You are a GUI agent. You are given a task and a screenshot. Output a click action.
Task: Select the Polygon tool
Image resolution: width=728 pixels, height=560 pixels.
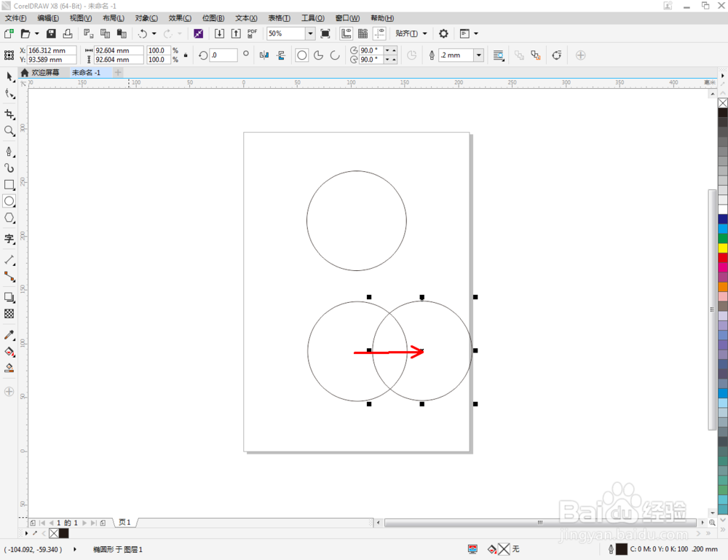click(9, 218)
